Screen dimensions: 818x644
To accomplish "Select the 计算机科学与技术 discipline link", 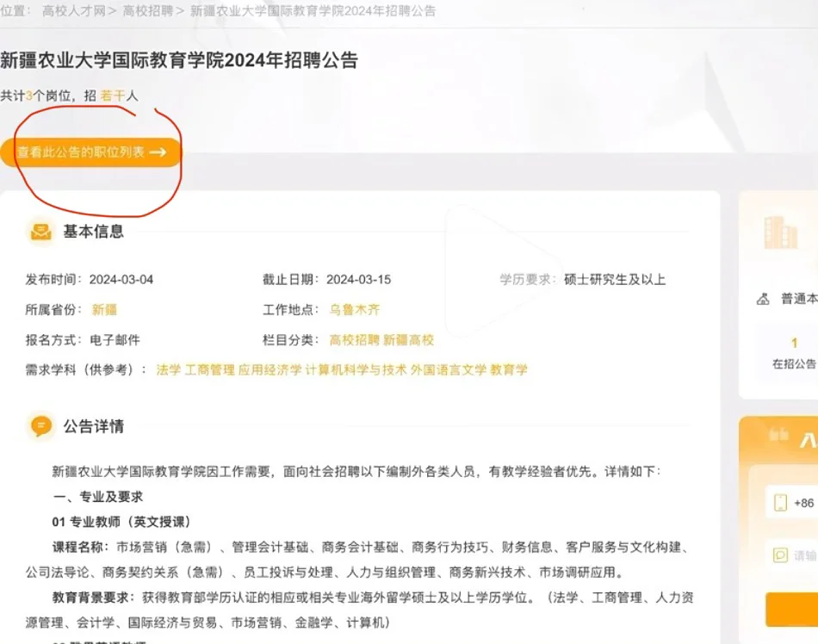I will tap(356, 369).
